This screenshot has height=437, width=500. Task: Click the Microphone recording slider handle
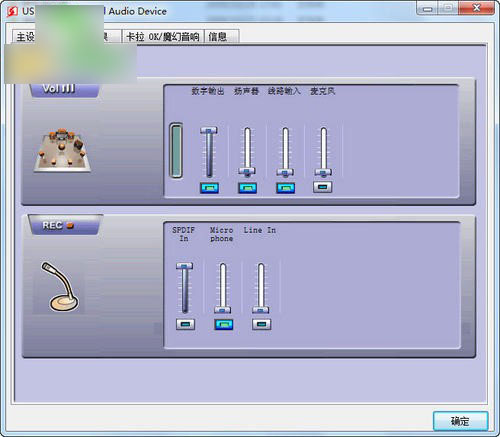pyautogui.click(x=222, y=310)
